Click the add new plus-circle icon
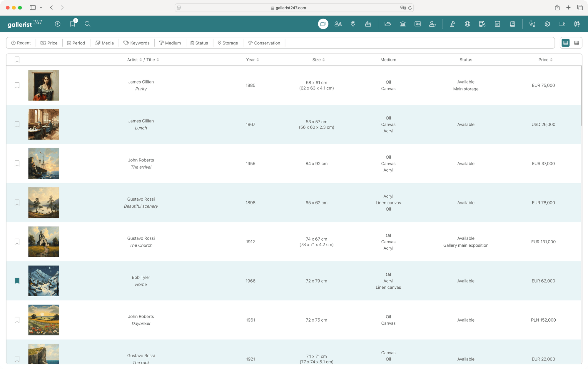Viewport: 588px width, 369px height. (58, 24)
